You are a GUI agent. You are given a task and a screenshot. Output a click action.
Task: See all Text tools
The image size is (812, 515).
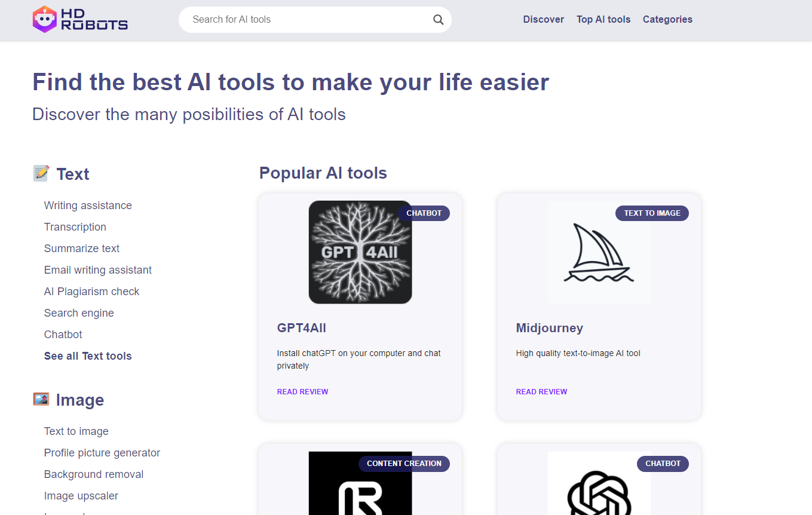click(88, 356)
